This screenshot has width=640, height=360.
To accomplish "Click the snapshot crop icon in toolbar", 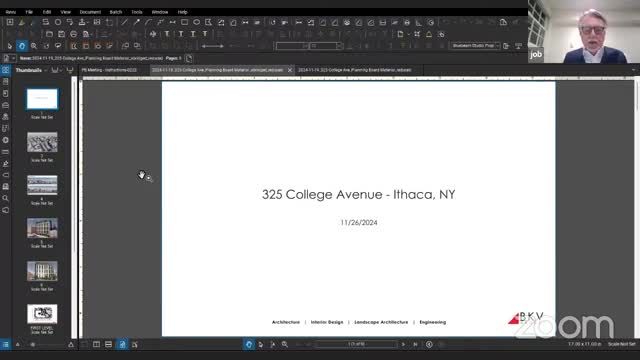I will coord(417,34).
